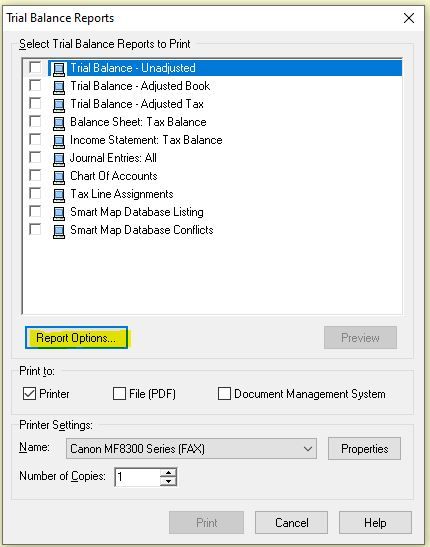Enable the File (PDF) print option
Image resolution: width=430 pixels, height=547 pixels.
tap(119, 394)
